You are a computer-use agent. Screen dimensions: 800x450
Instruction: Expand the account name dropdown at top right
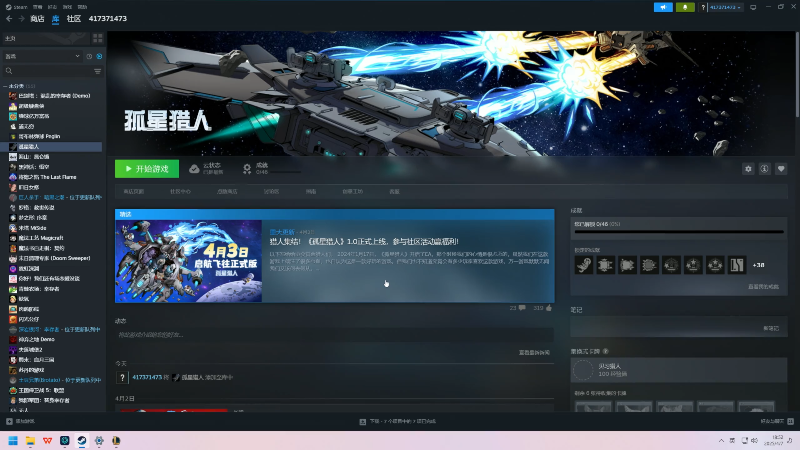(725, 7)
